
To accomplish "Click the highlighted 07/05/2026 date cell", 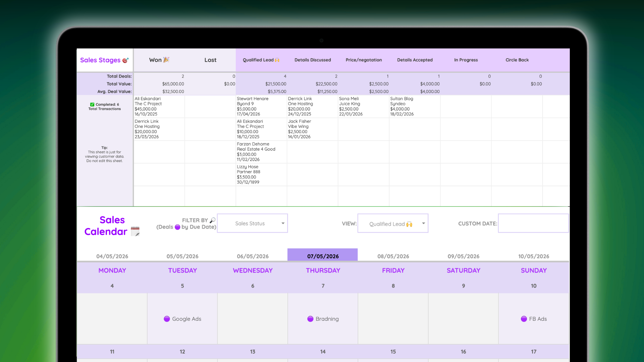I will [323, 255].
